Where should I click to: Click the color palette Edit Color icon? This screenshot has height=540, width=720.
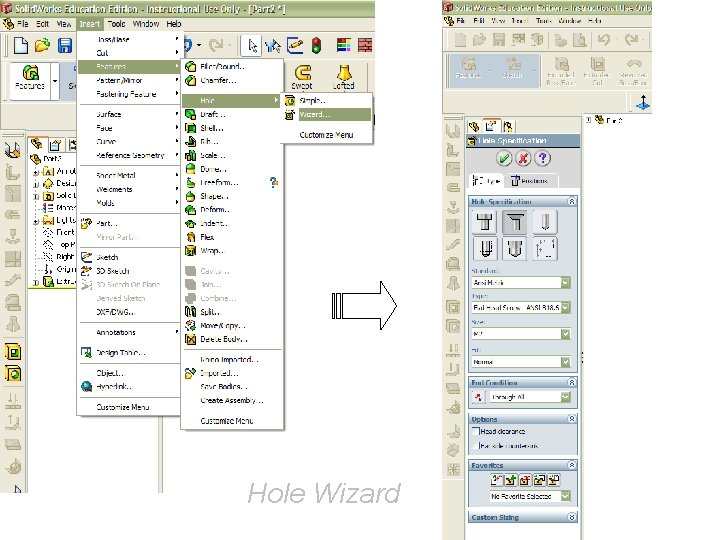click(343, 45)
